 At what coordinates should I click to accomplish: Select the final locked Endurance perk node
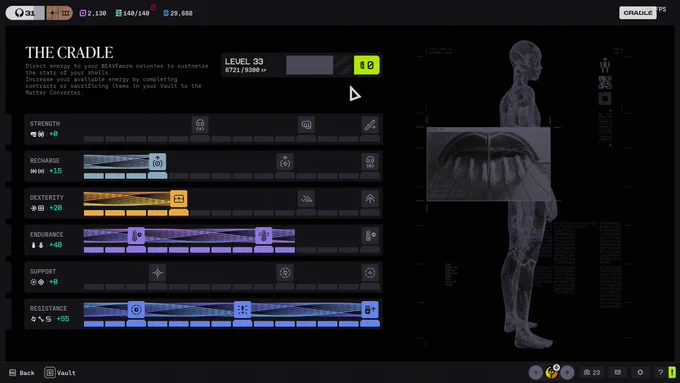pyautogui.click(x=370, y=236)
